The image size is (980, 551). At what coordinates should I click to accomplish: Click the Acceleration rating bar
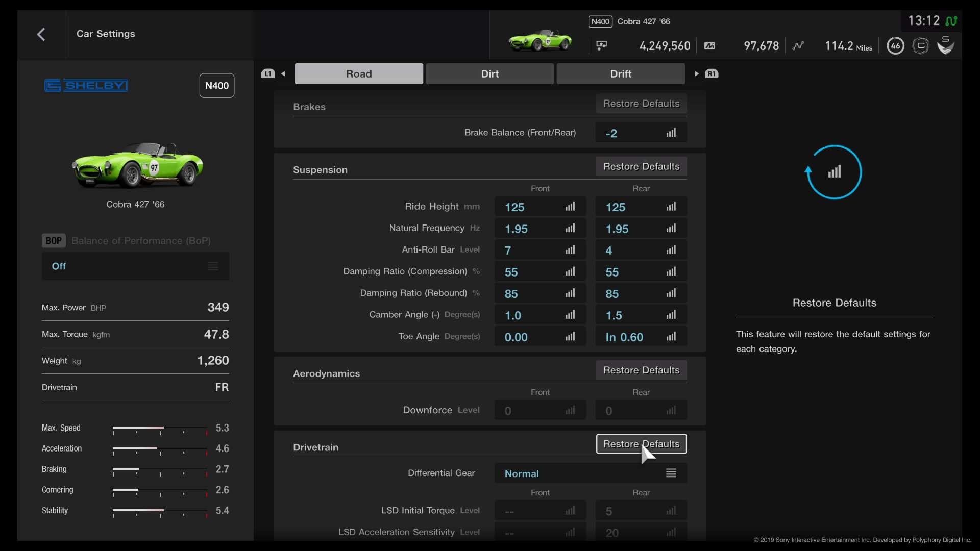point(160,450)
